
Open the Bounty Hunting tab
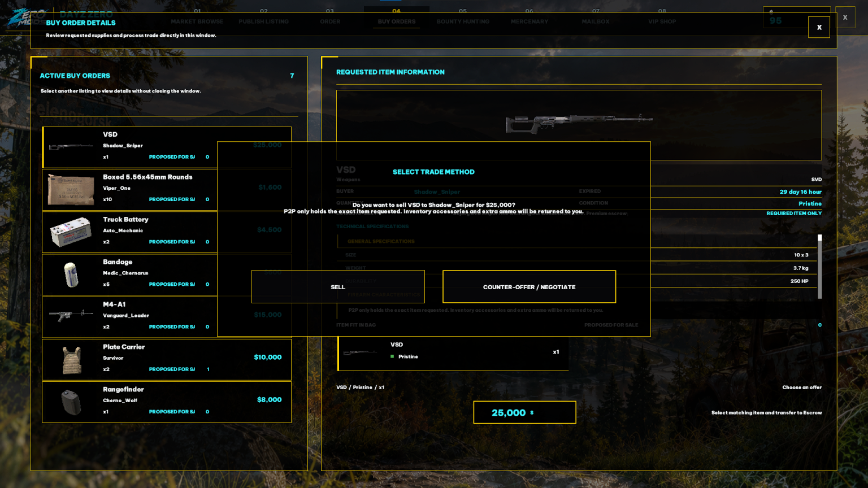463,21
